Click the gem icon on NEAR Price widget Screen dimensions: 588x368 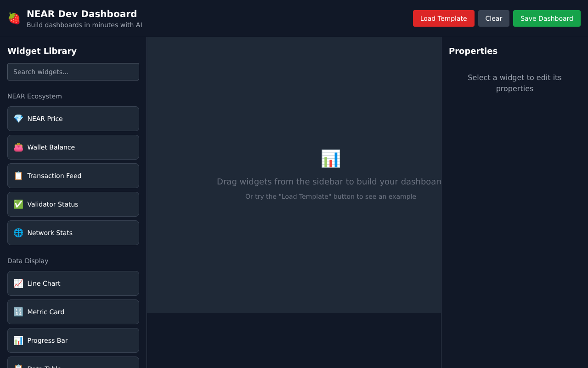click(x=18, y=119)
